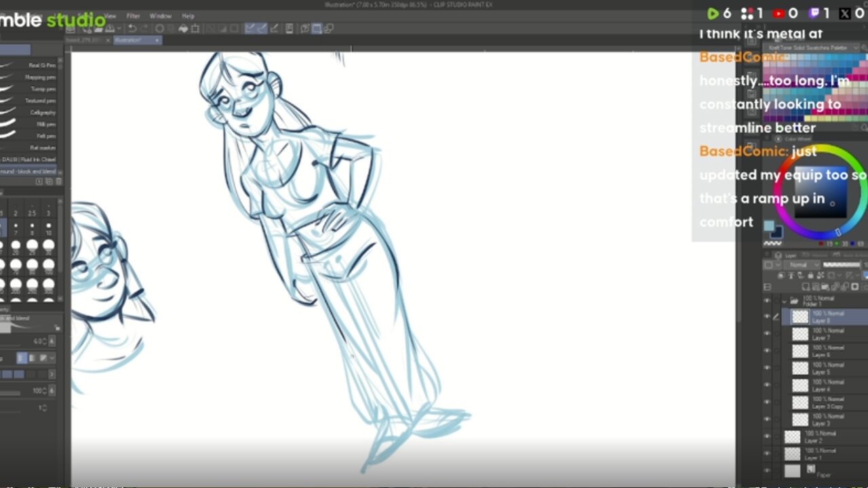
Task: Select the Paper layer thumbnail
Action: pos(793,470)
